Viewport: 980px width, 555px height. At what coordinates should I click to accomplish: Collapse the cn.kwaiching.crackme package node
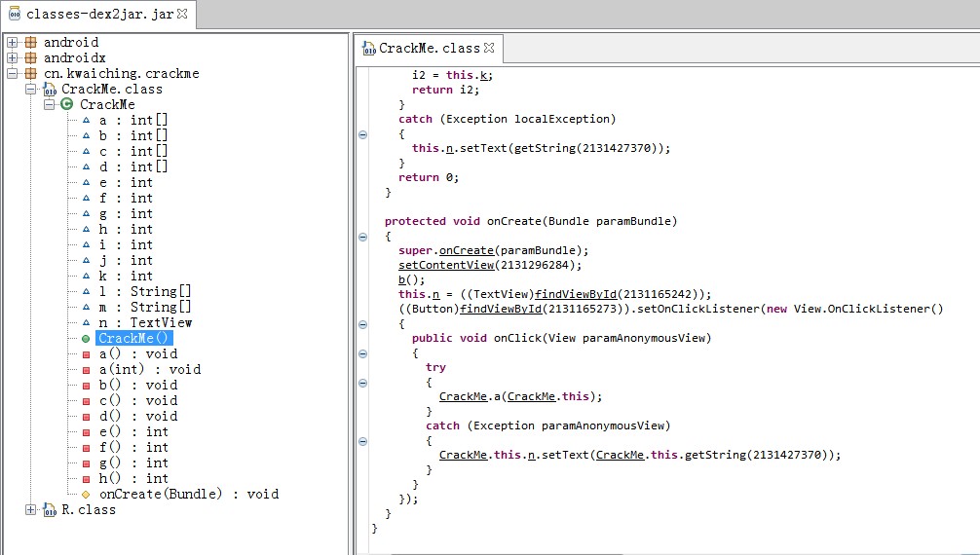12,73
